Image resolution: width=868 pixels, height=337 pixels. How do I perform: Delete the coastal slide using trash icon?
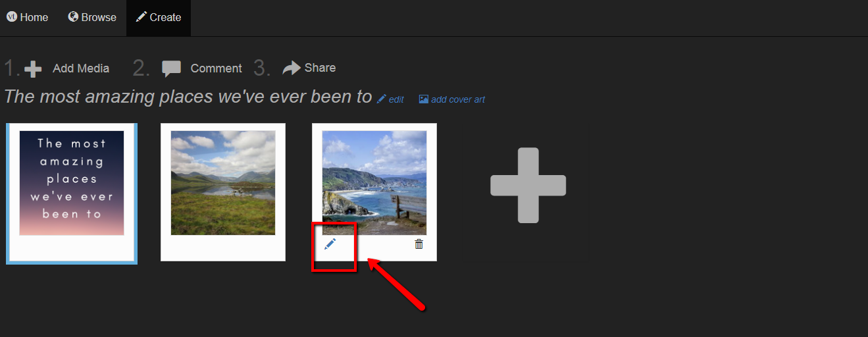419,244
